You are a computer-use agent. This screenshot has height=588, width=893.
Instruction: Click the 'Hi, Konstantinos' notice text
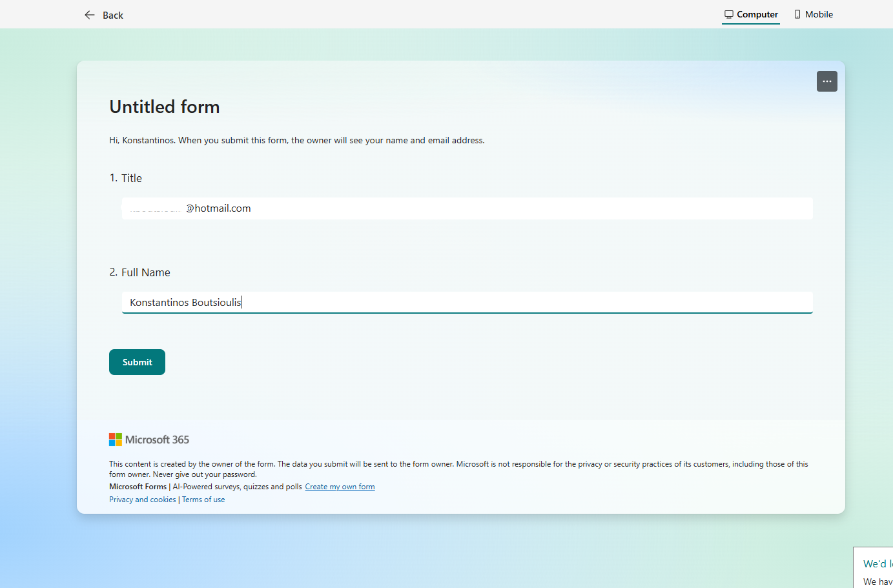[x=296, y=140]
